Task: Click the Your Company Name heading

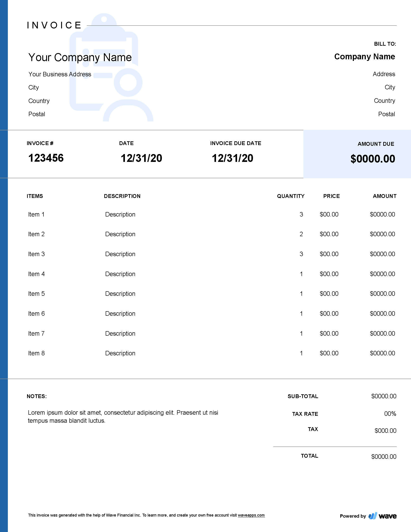Action: 80,58
